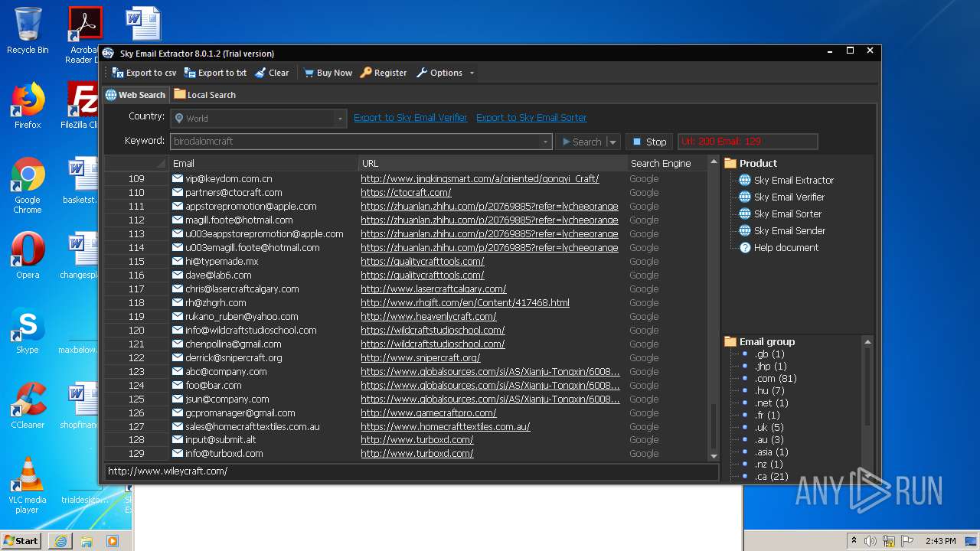
Task: Open the Opera desktop shortcut
Action: pos(28,255)
